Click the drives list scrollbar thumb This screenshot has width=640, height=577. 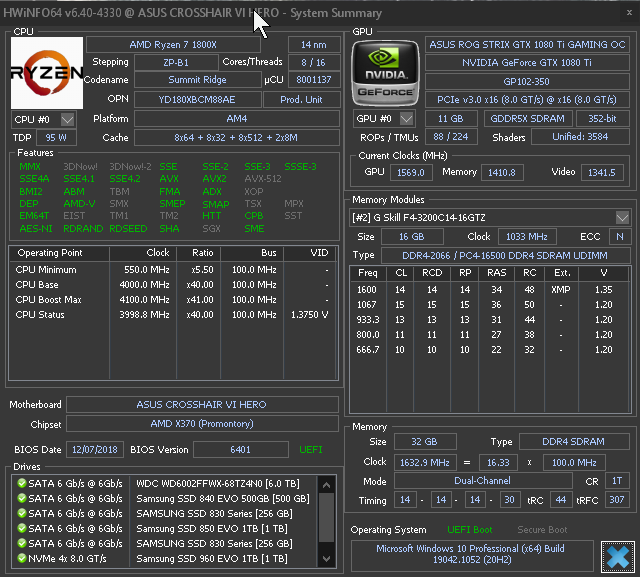(x=326, y=517)
